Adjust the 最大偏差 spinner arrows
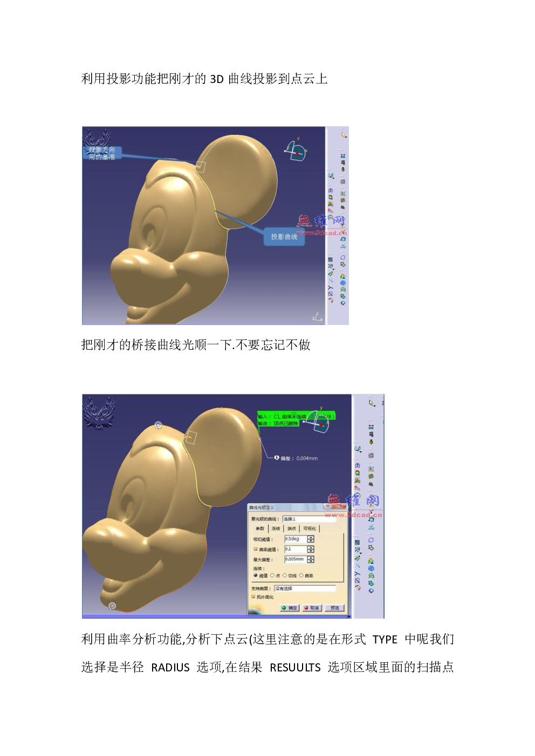This screenshot has width=535, height=756. pyautogui.click(x=311, y=559)
